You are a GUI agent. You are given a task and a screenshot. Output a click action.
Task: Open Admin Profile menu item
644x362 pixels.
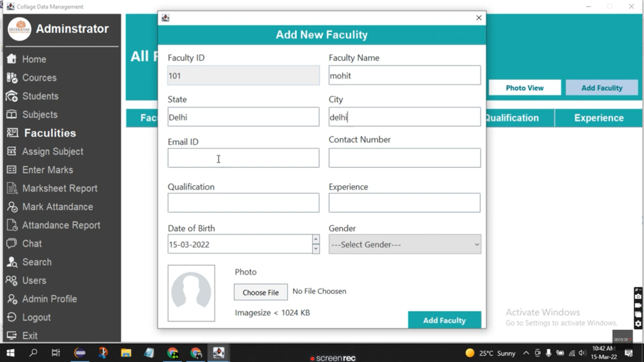point(50,298)
